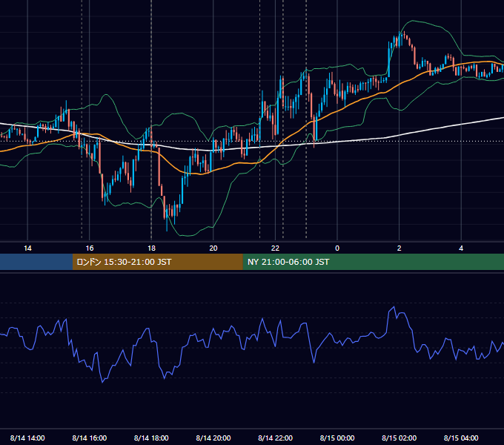Click the '8/15 04:00' time label
Viewport: 504px width, 445px height.
point(461,438)
